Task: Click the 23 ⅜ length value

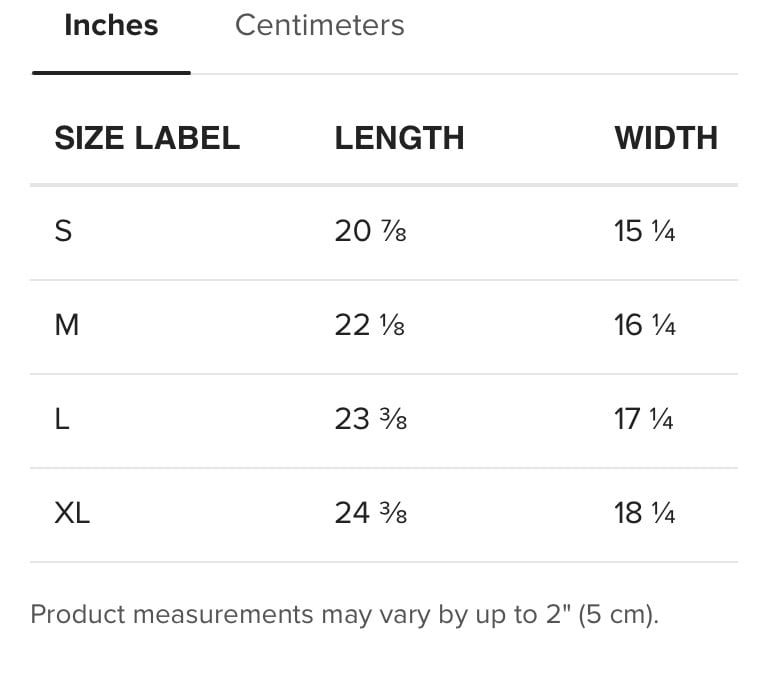Action: click(370, 420)
